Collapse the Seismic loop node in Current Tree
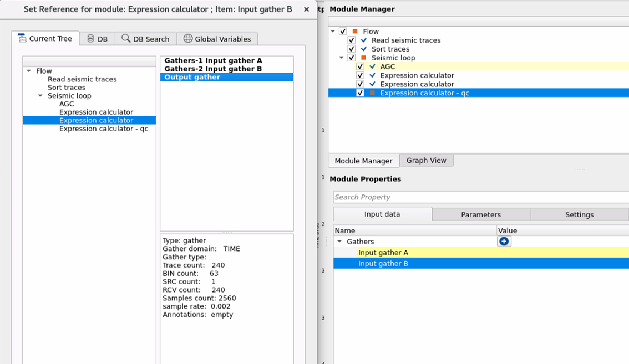 40,96
